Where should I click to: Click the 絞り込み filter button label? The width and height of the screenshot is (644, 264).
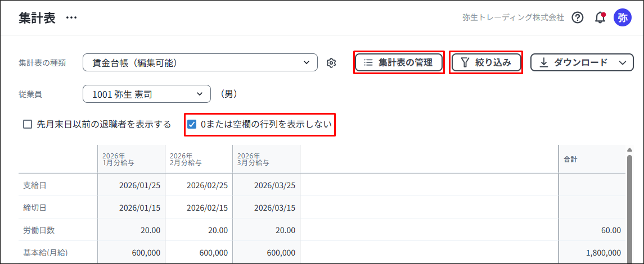493,62
